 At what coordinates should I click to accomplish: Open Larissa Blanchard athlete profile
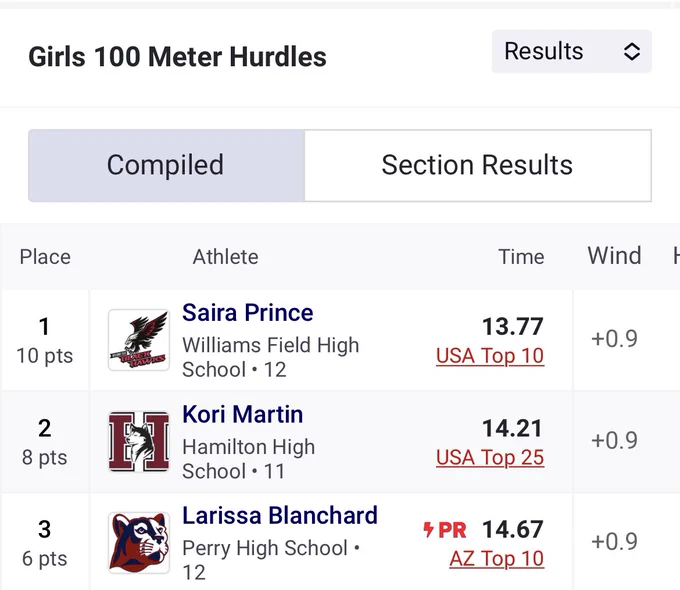280,516
